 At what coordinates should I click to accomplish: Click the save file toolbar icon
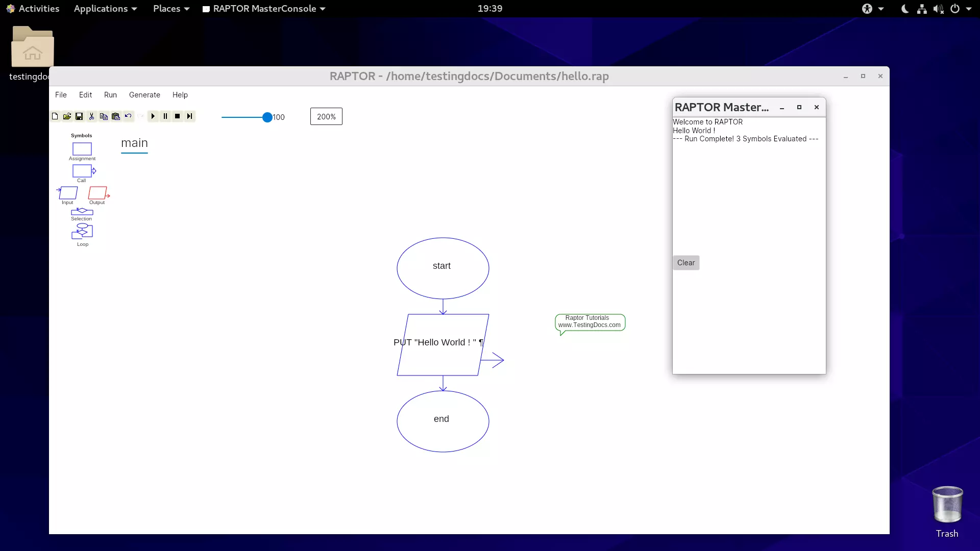tap(79, 116)
